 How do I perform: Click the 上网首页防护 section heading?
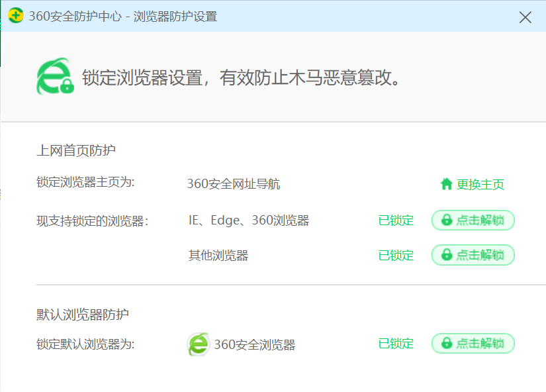(76, 150)
